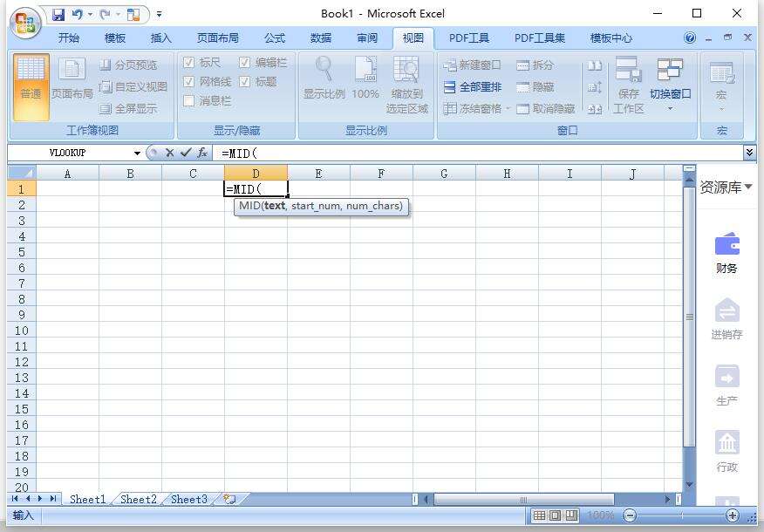Toggle Gridlines (网格线) checkbox

click(189, 81)
